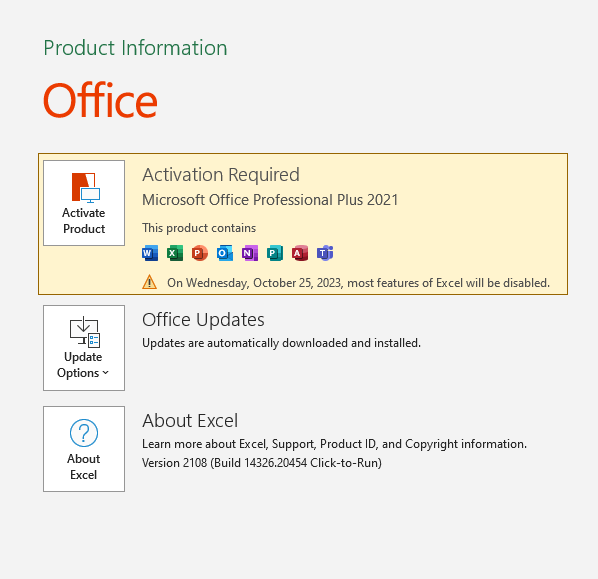Click the Outlook app icon
Image resolution: width=598 pixels, height=579 pixels.
coord(225,253)
